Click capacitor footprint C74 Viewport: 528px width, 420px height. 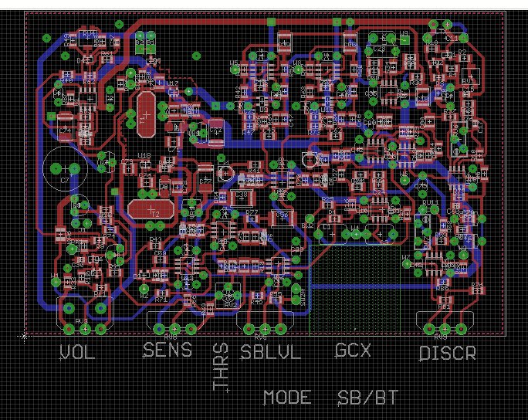click(66, 127)
